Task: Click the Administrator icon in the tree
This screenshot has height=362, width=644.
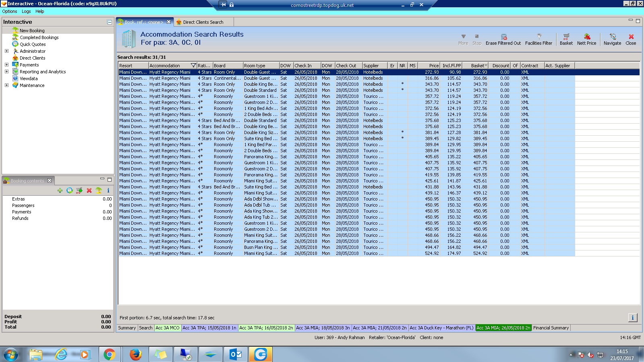Action: (15, 51)
